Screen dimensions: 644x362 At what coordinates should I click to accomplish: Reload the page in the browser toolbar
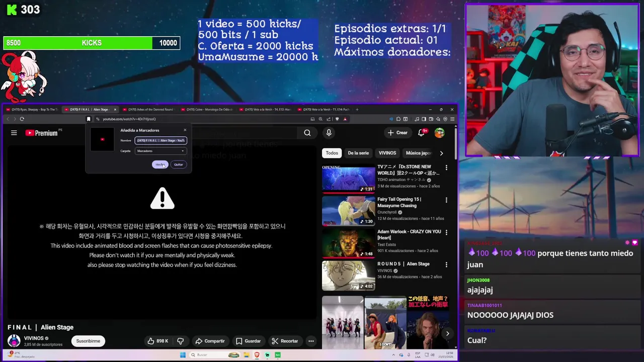click(x=22, y=119)
